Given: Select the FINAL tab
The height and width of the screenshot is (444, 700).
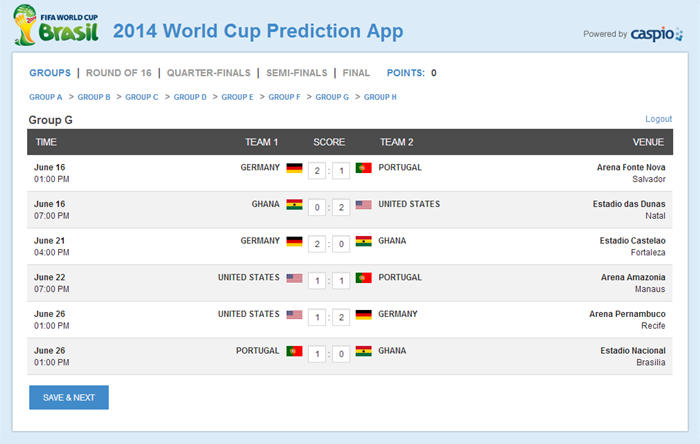Looking at the screenshot, I should 356,73.
